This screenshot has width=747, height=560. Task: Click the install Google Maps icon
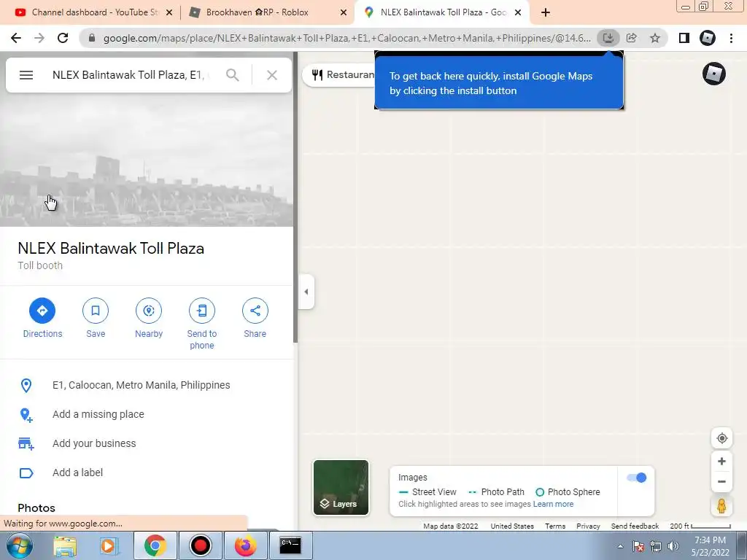tap(608, 38)
